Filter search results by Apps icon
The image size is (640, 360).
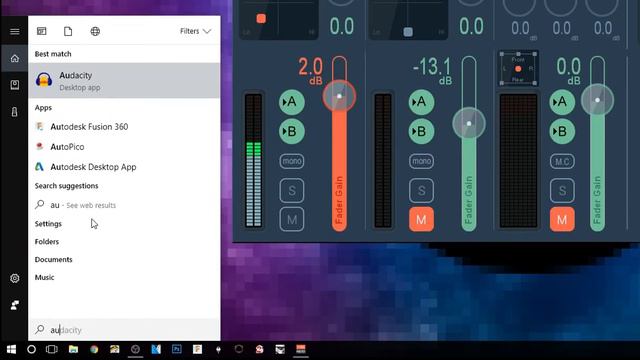coord(42,31)
